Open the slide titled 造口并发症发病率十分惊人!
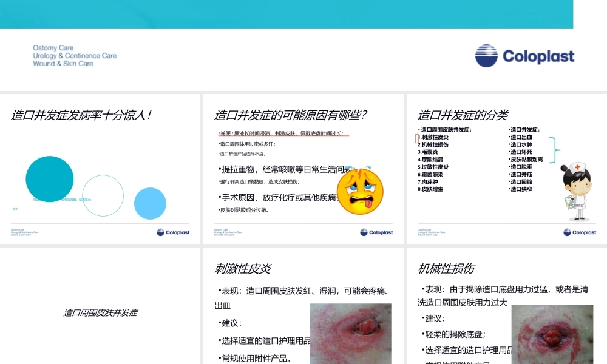 pos(100,169)
